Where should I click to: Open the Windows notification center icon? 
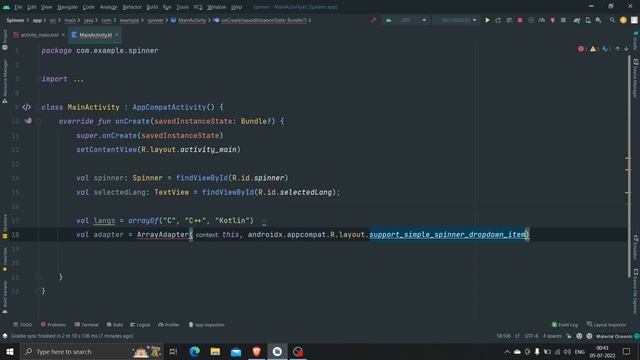tap(627, 351)
